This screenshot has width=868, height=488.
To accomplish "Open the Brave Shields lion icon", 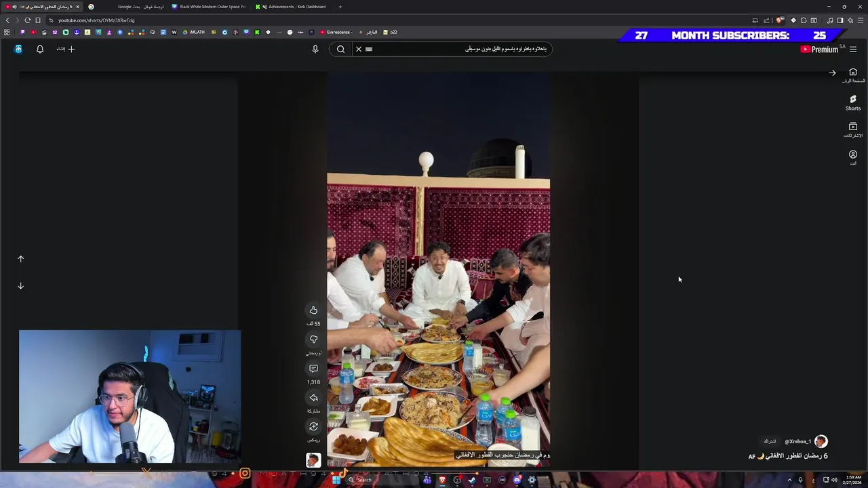I will tap(780, 20).
